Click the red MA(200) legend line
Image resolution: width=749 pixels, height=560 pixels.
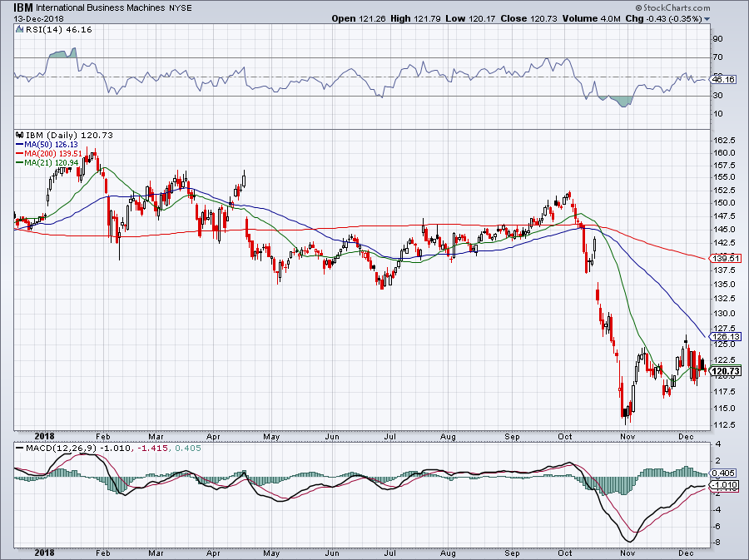[20, 154]
